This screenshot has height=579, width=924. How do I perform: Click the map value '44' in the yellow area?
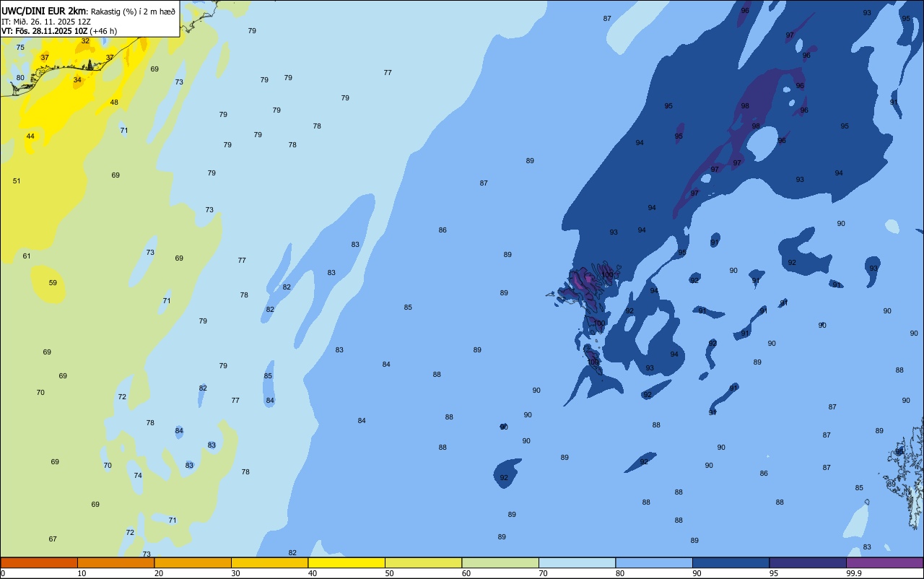pyautogui.click(x=30, y=136)
